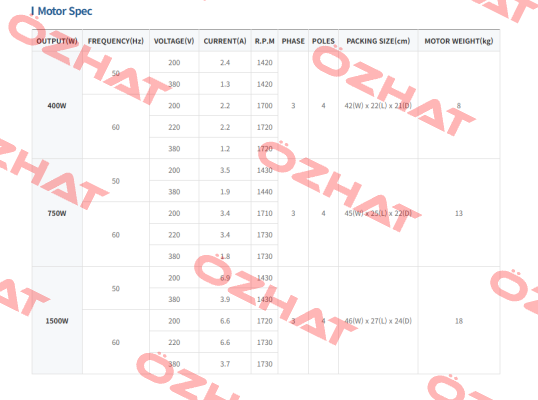The width and height of the screenshot is (538, 400).
Task: Click the CURRENT(A) column header
Action: pyautogui.click(x=225, y=41)
